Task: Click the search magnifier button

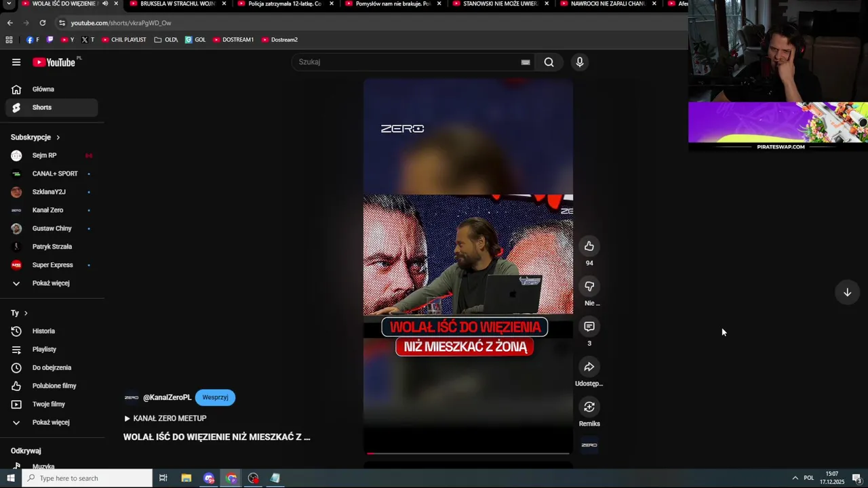Action: point(549,62)
